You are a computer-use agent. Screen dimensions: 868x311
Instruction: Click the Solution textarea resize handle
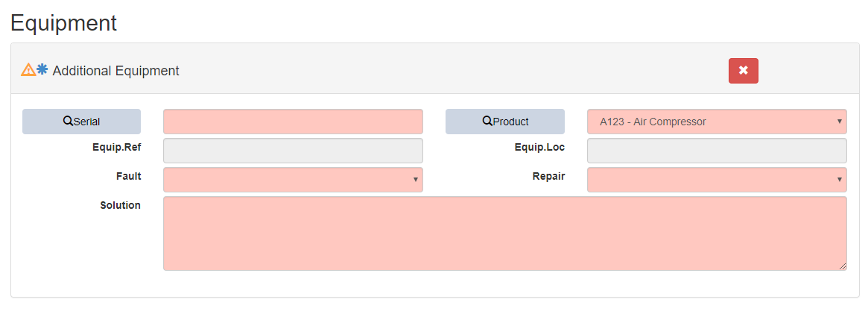coord(843,266)
